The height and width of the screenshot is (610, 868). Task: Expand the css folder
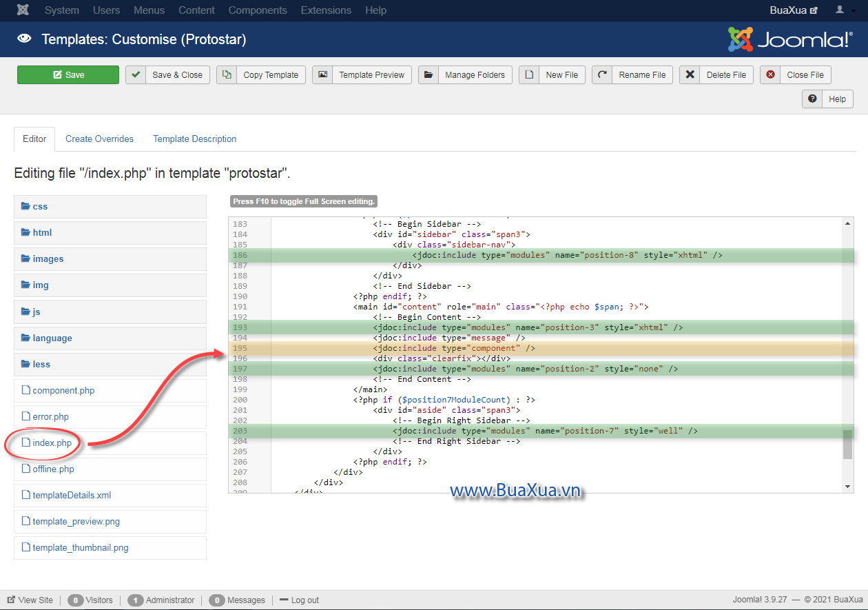click(110, 207)
